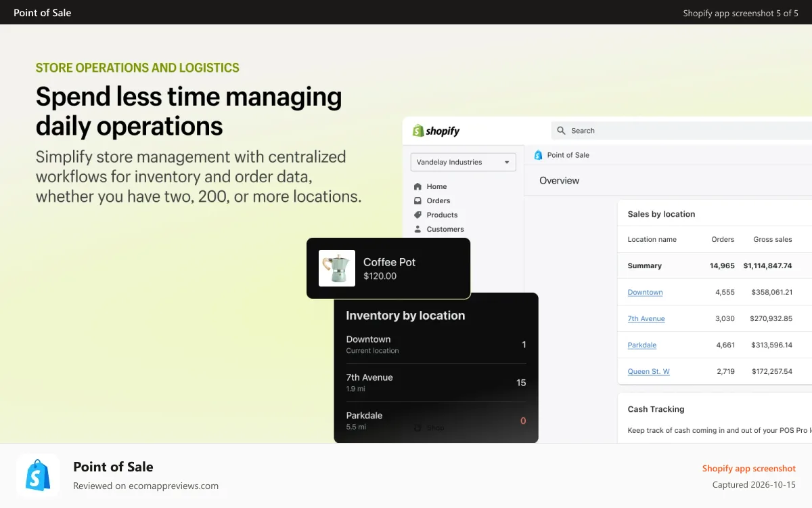
Task: Open the Vandelay Industries store dropdown
Action: (464, 162)
